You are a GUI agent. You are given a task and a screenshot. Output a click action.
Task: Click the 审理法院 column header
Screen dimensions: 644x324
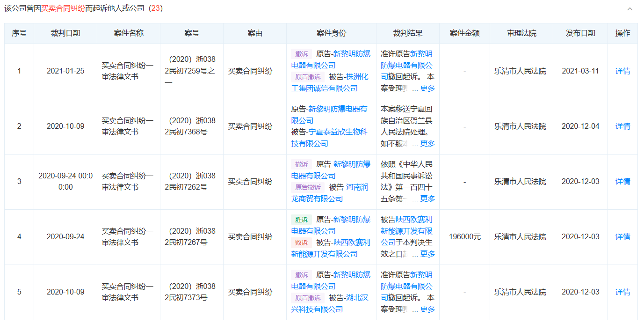[x=521, y=33]
